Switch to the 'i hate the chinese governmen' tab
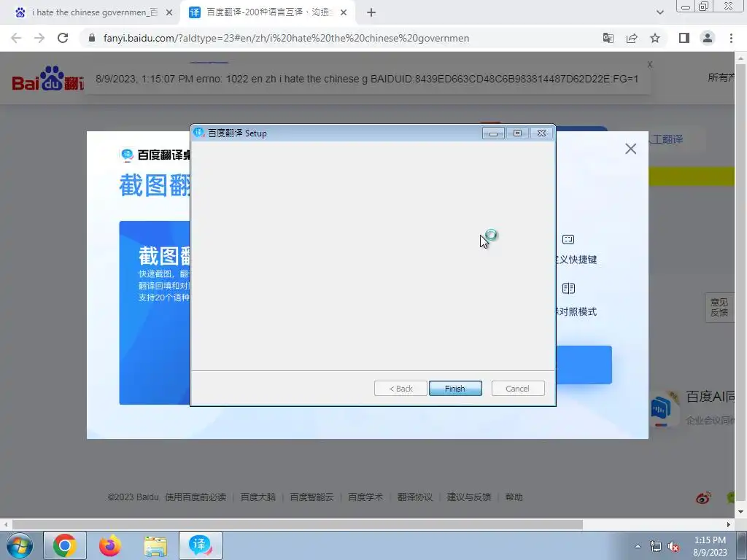This screenshot has height=560, width=747. tap(94, 12)
